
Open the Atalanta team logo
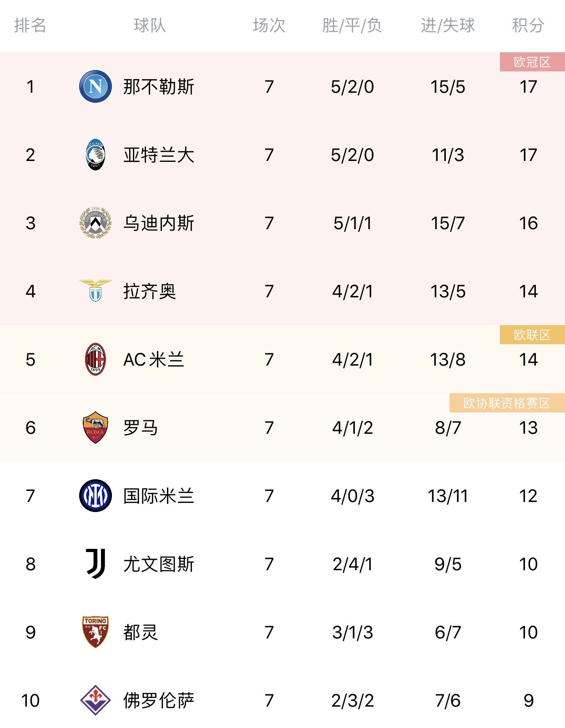click(x=96, y=155)
